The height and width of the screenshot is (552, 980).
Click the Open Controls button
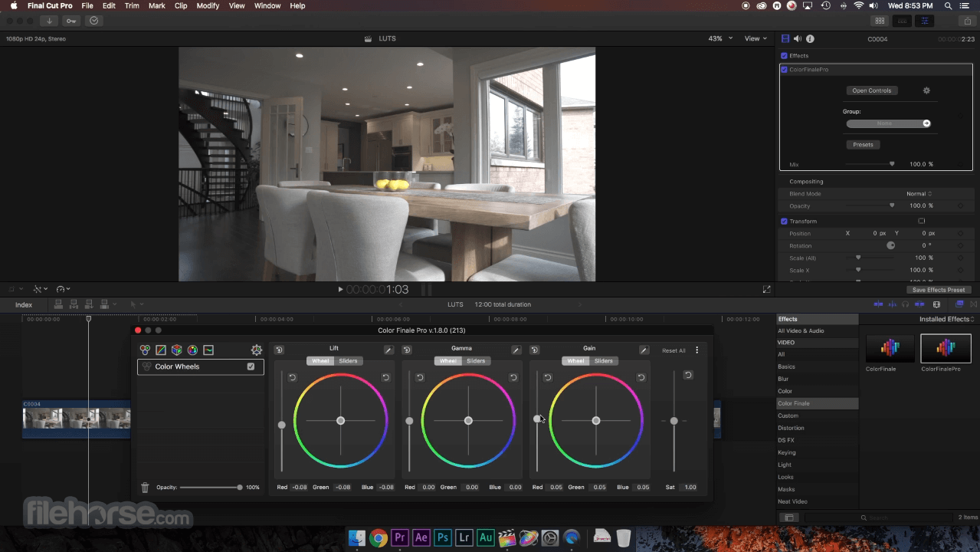coord(871,90)
